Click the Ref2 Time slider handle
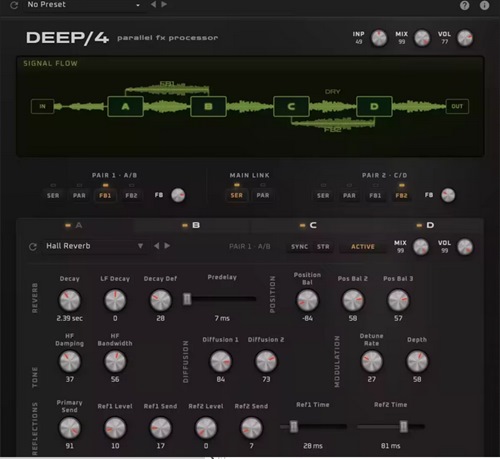 click(403, 426)
